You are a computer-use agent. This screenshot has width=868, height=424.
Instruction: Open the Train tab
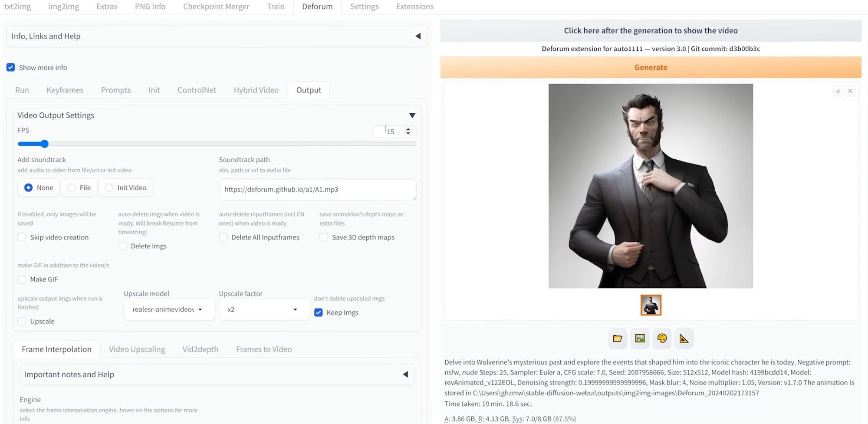coord(276,7)
